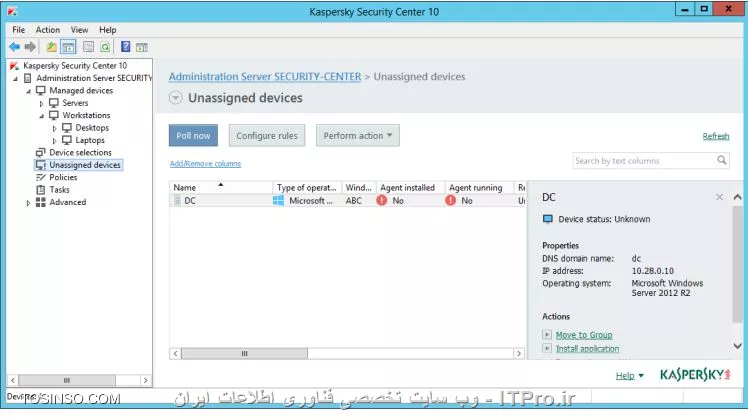Click the Unassigned devices tree icon

click(x=41, y=165)
